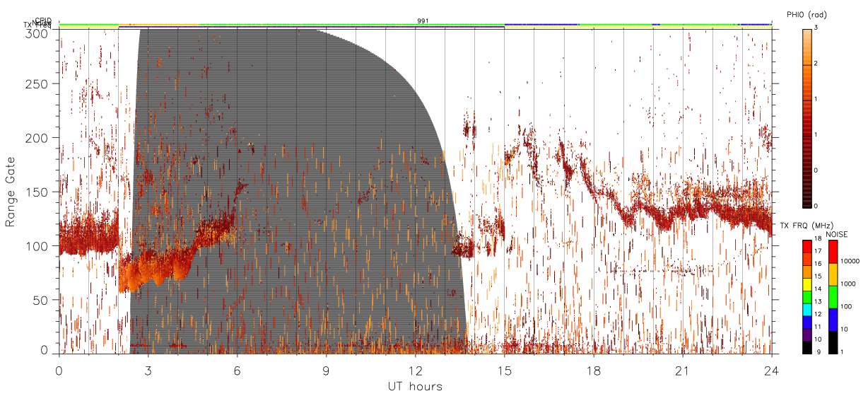Click the '991' label above the plot
This screenshot has height=401, width=868.
pyautogui.click(x=423, y=21)
